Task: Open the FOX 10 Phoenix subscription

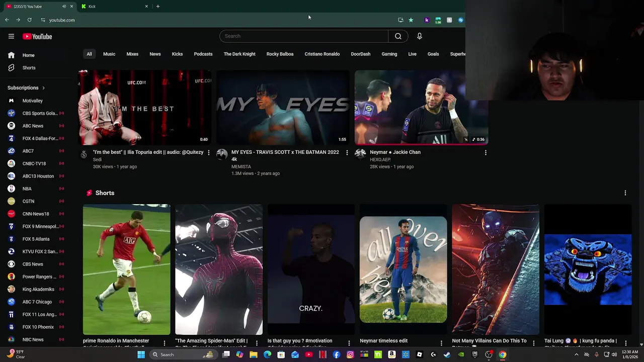Action: click(x=37, y=327)
